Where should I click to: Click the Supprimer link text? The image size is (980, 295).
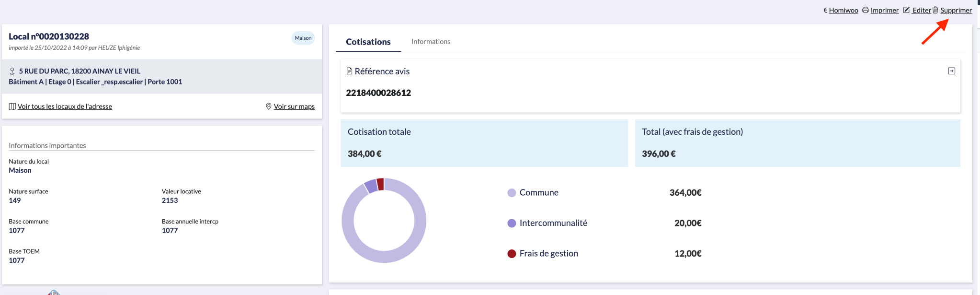pyautogui.click(x=956, y=10)
